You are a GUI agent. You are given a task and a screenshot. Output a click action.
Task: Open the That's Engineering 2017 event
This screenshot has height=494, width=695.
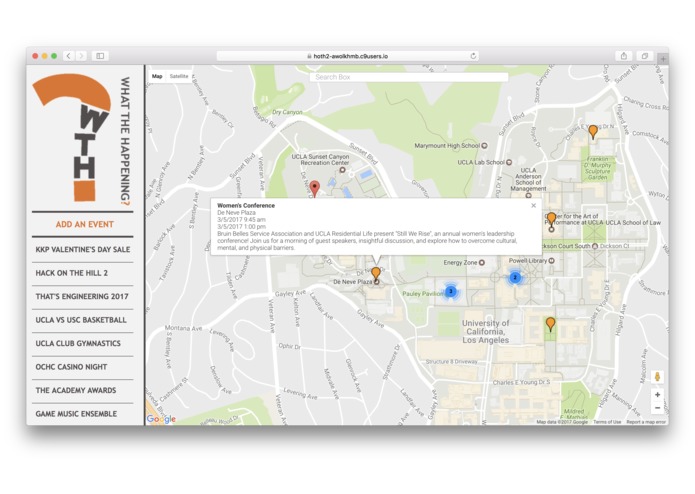pos(83,296)
